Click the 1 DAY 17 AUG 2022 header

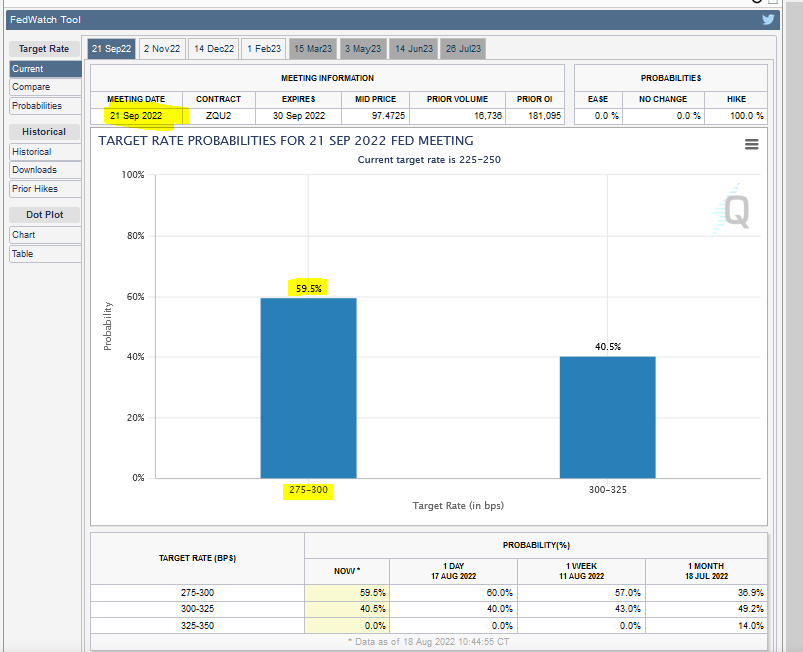(453, 571)
